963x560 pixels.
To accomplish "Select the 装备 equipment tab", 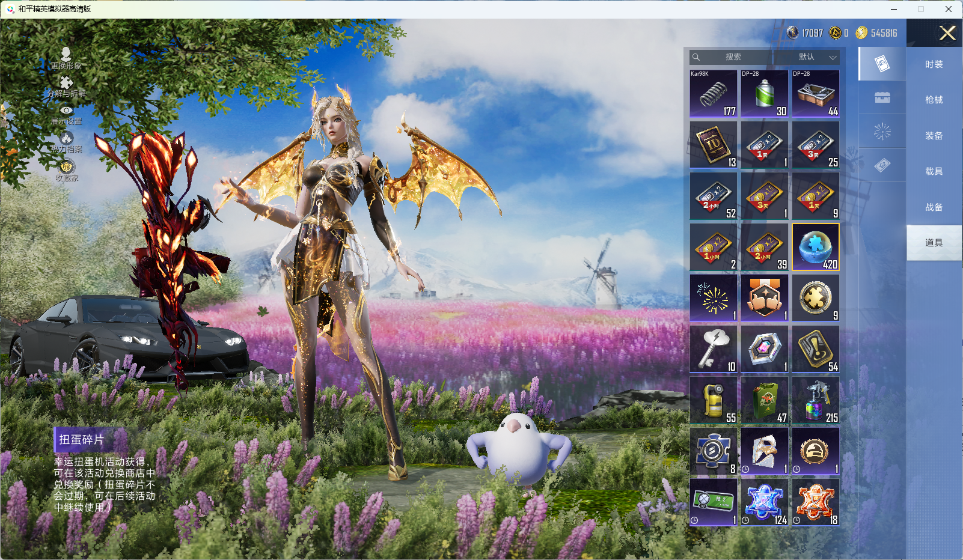I will coord(934,136).
